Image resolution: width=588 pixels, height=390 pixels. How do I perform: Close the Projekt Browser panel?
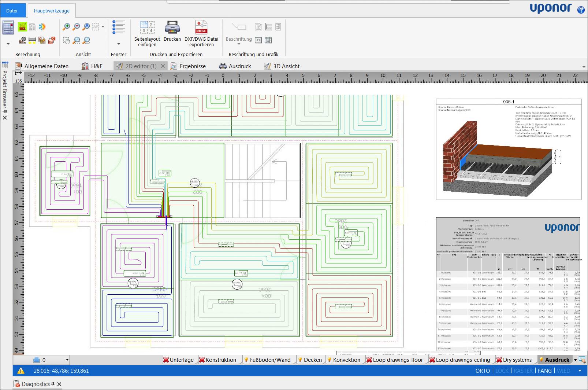pos(5,118)
